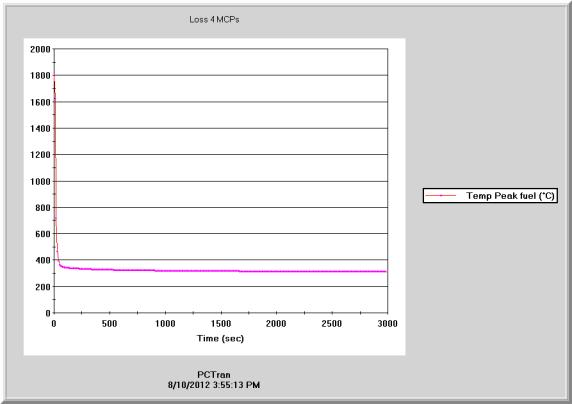
Task: Click the 8/10/2012 timestamp text
Action: [x=214, y=385]
